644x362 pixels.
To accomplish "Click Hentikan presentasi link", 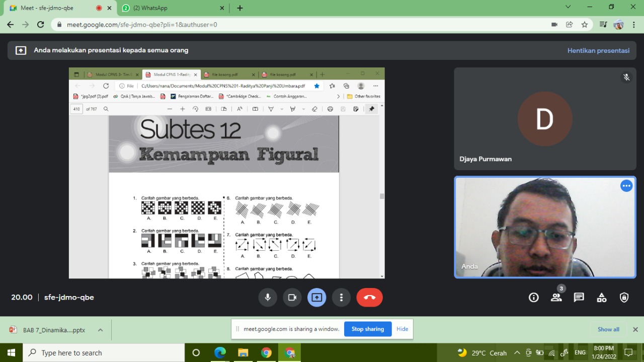I will point(598,50).
